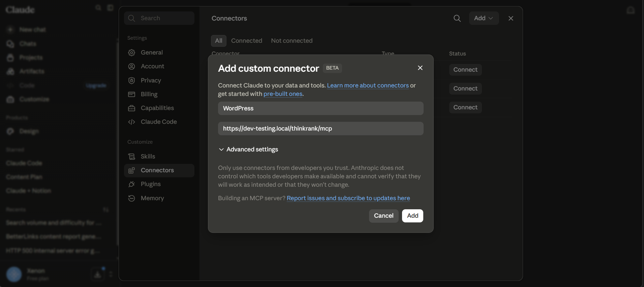Open Capabilities settings via the briefcase icon

click(132, 108)
